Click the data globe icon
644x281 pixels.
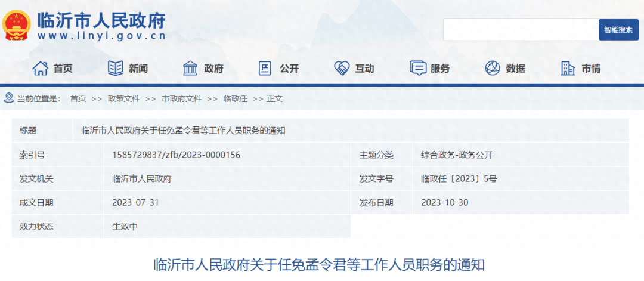[x=492, y=68]
